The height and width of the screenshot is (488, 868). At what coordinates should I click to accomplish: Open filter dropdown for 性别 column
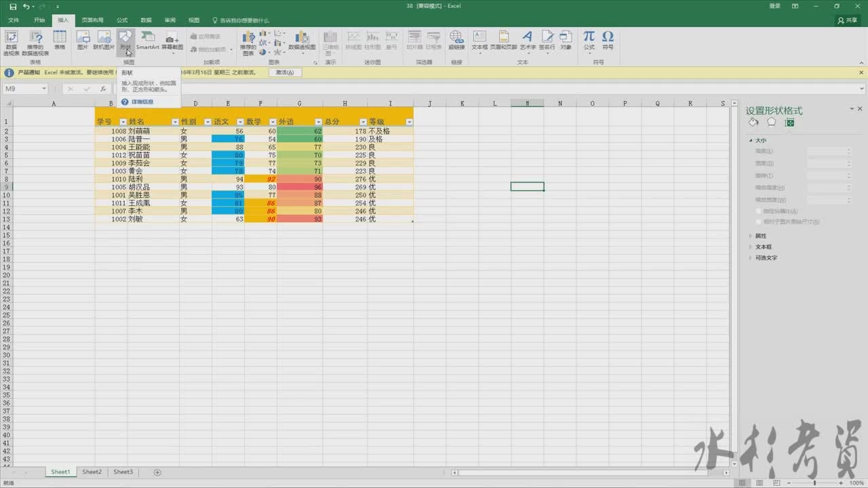(x=208, y=122)
